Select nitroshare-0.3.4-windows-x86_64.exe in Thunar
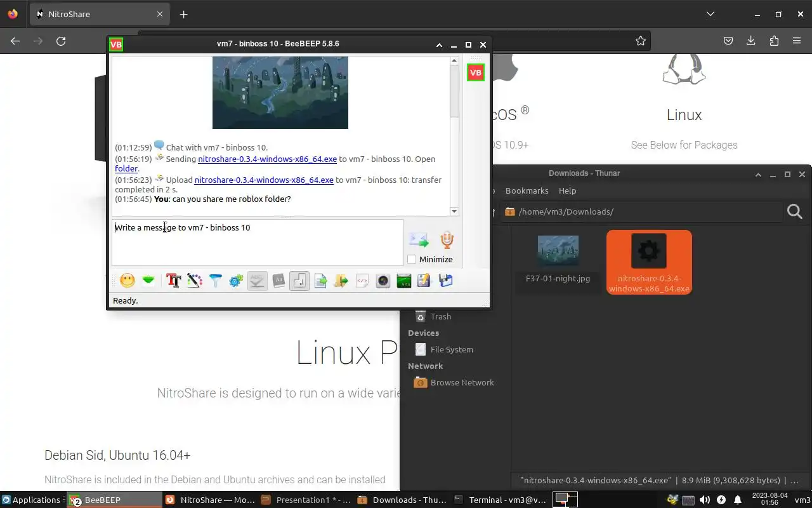 (x=649, y=262)
